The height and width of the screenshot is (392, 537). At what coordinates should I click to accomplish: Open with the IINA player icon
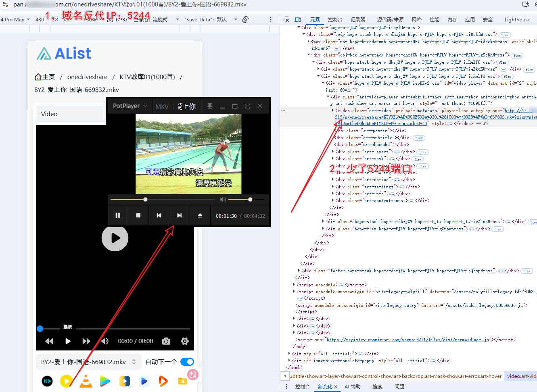click(47, 381)
